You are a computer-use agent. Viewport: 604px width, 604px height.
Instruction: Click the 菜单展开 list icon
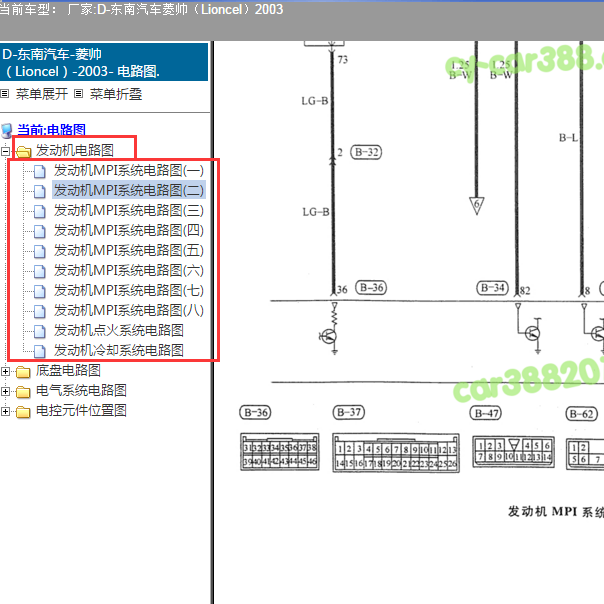point(5,94)
